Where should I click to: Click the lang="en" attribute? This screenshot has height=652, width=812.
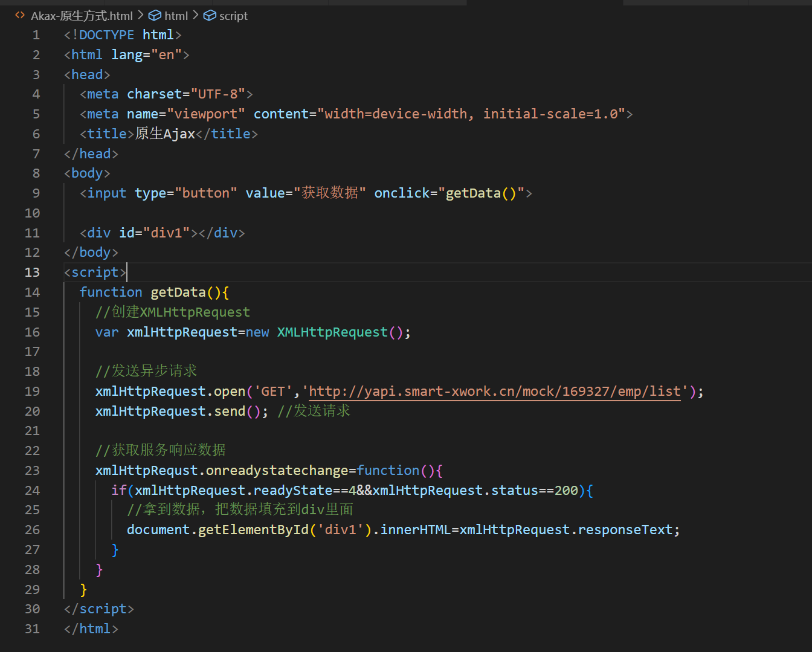(x=147, y=55)
